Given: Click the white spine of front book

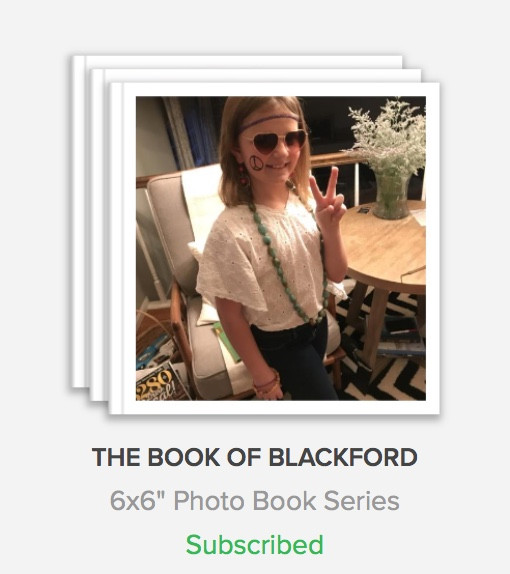Looking at the screenshot, I should click(116, 248).
